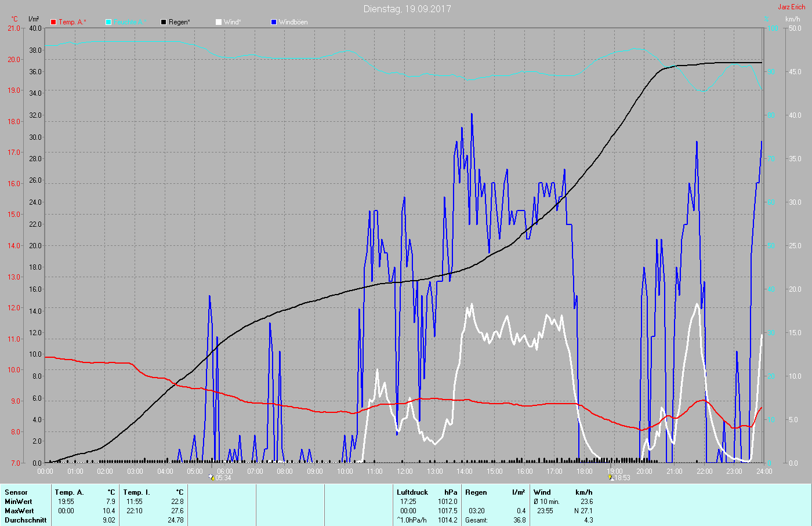
Task: Click the Temp. A. column header in table
Action: click(x=70, y=492)
